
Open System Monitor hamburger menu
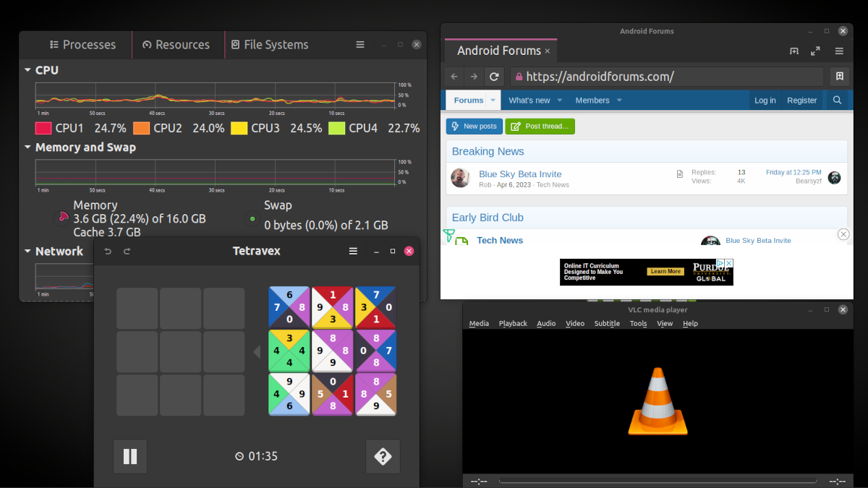click(x=360, y=45)
